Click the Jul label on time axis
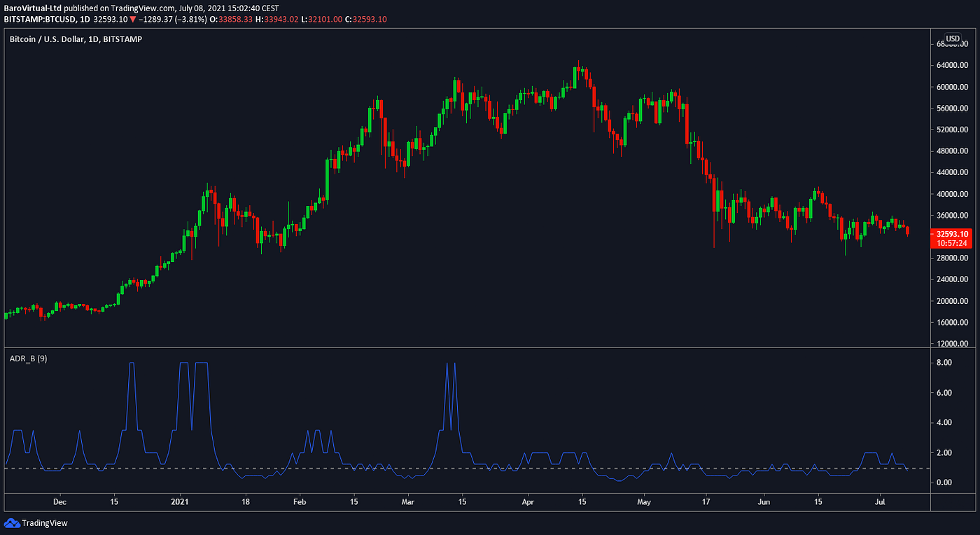The height and width of the screenshot is (535, 980). point(880,502)
